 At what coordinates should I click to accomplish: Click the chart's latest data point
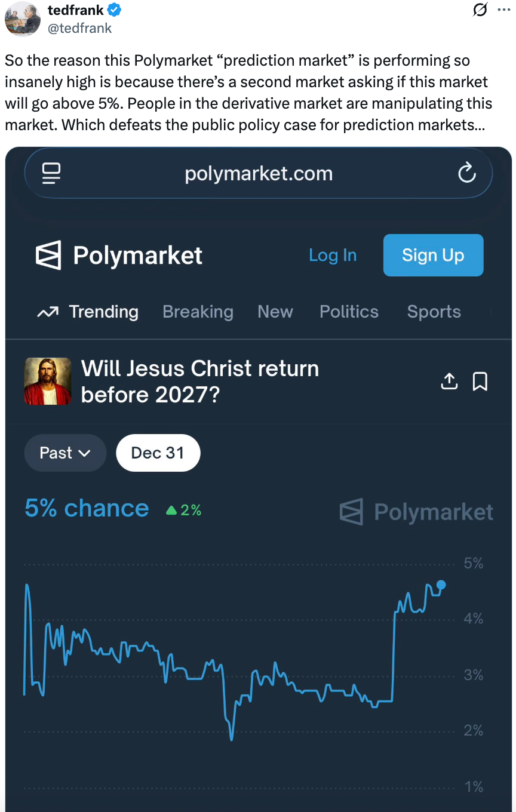[x=441, y=585]
